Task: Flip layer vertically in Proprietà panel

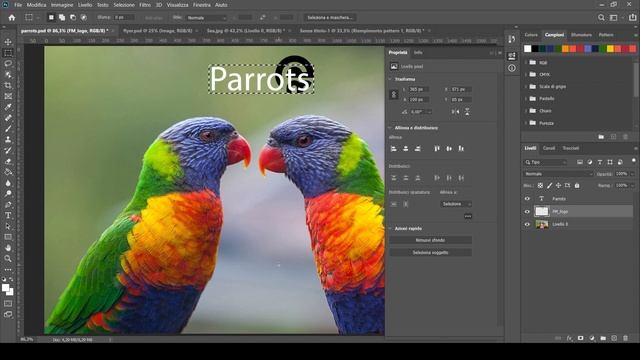Action: 467,111
